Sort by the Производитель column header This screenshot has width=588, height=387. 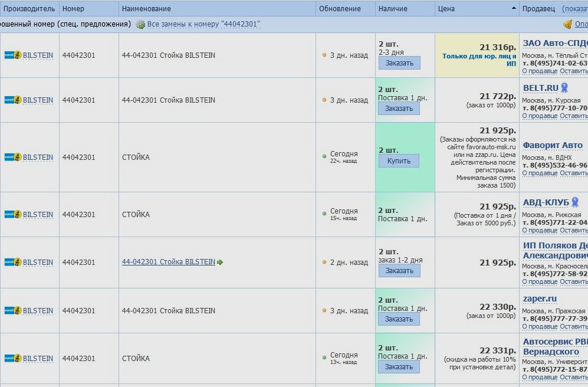29,9
